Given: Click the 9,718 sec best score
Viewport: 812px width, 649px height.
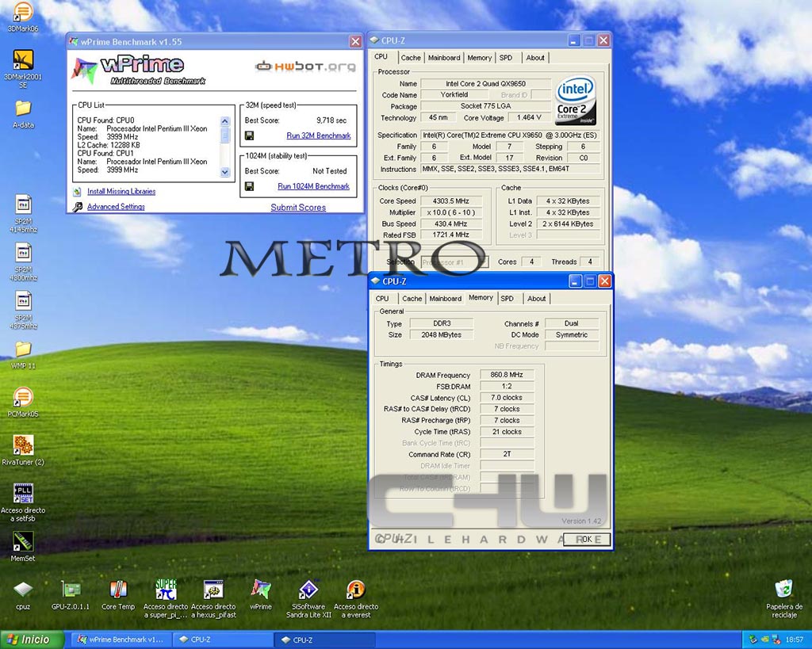Looking at the screenshot, I should click(x=331, y=120).
